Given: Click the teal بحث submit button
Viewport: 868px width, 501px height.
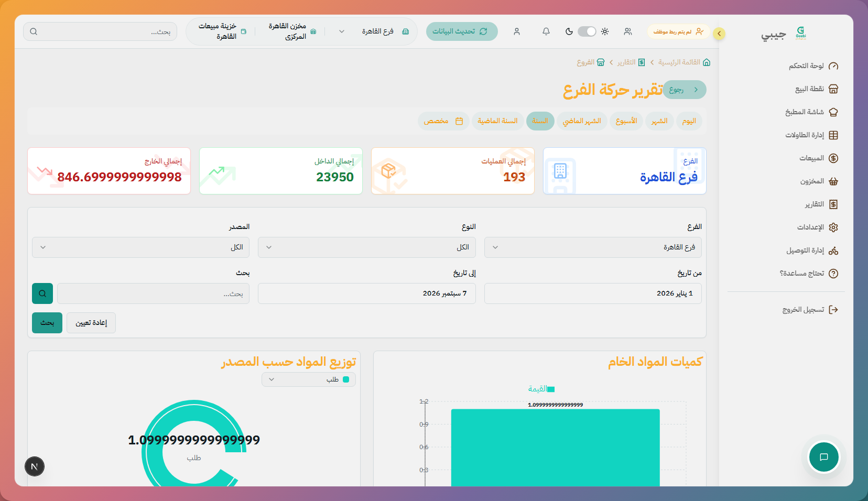Looking at the screenshot, I should (x=47, y=323).
